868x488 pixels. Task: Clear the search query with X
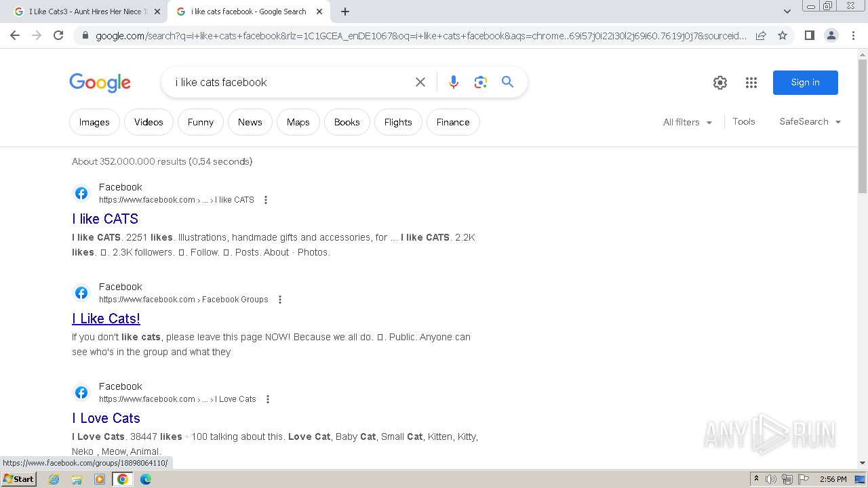pyautogui.click(x=420, y=82)
